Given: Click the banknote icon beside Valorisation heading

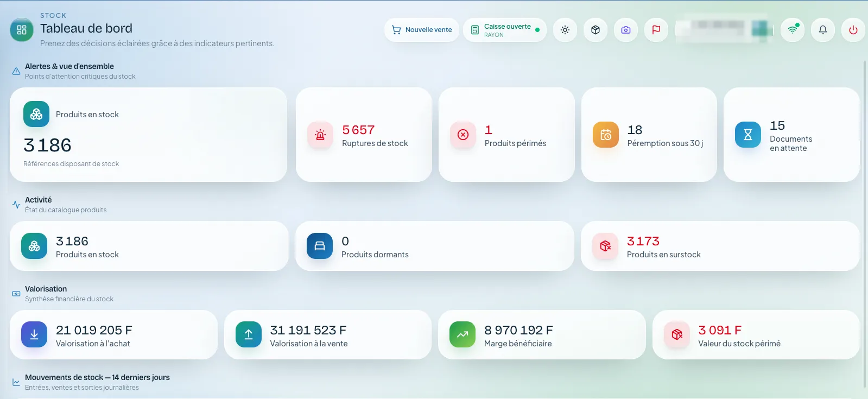Looking at the screenshot, I should 16,294.
